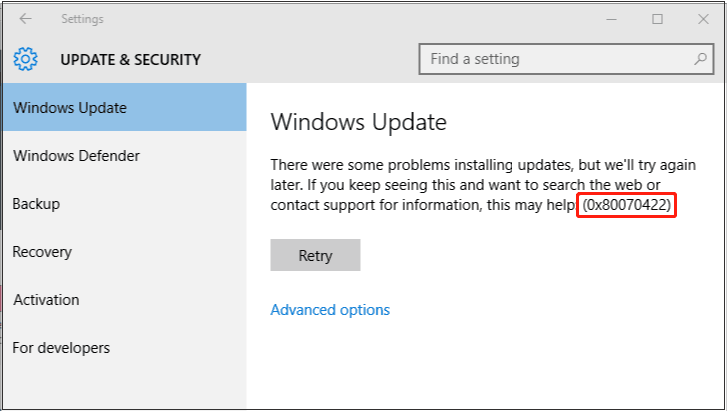This screenshot has width=728, height=413.
Task: Click the Settings gear icon
Action: (x=26, y=59)
